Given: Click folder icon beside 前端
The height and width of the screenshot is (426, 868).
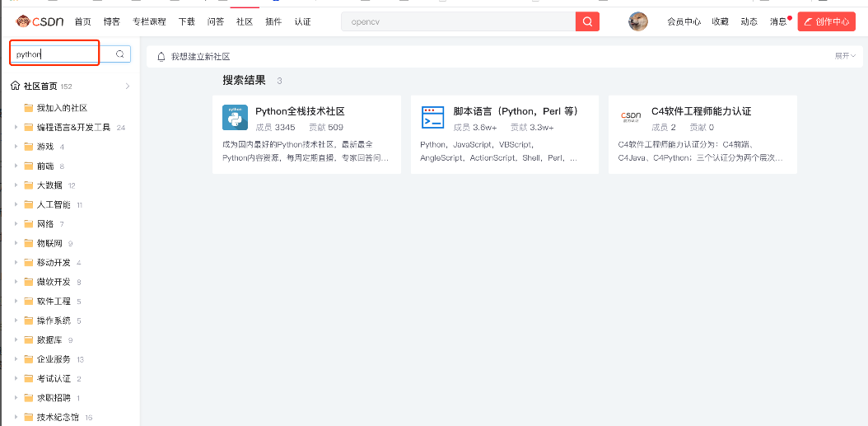Looking at the screenshot, I should (x=29, y=166).
